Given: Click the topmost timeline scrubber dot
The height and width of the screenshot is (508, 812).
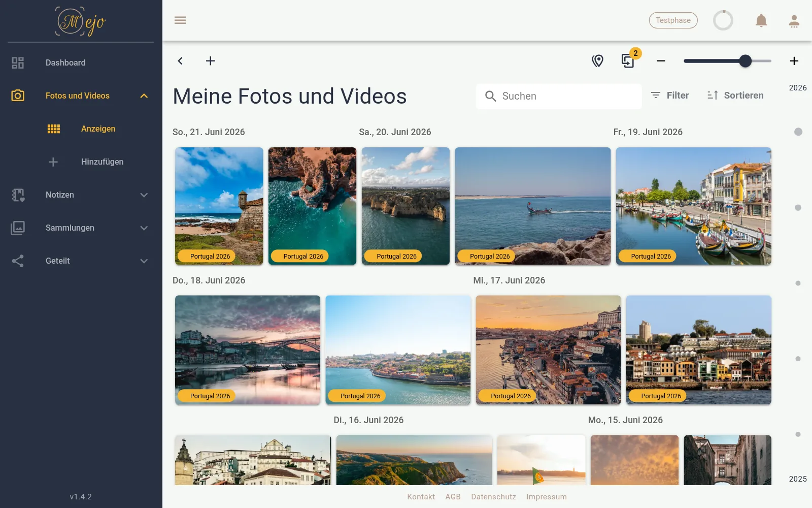Looking at the screenshot, I should [798, 132].
